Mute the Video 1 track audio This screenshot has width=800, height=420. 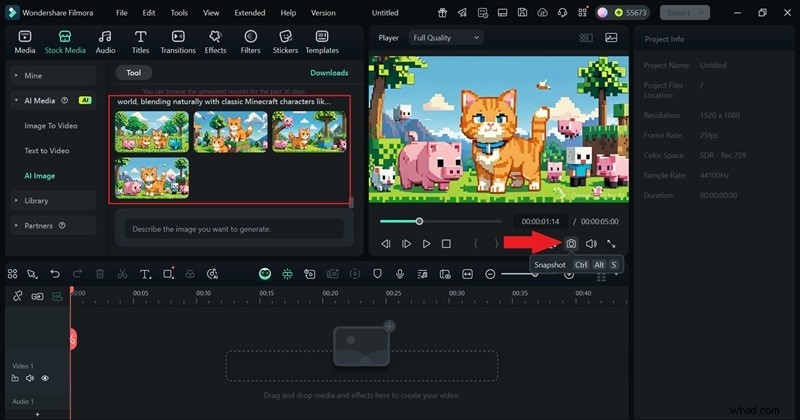[31, 378]
